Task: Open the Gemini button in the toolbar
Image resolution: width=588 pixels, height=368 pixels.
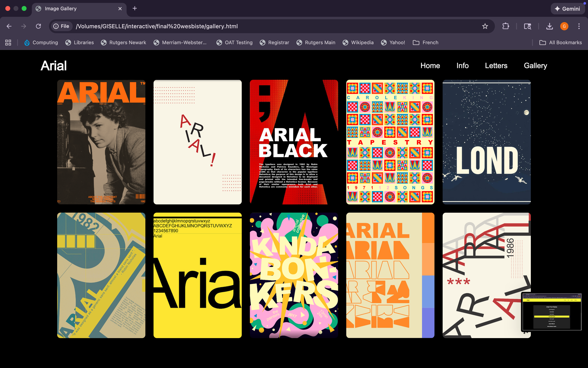Action: pyautogui.click(x=568, y=8)
